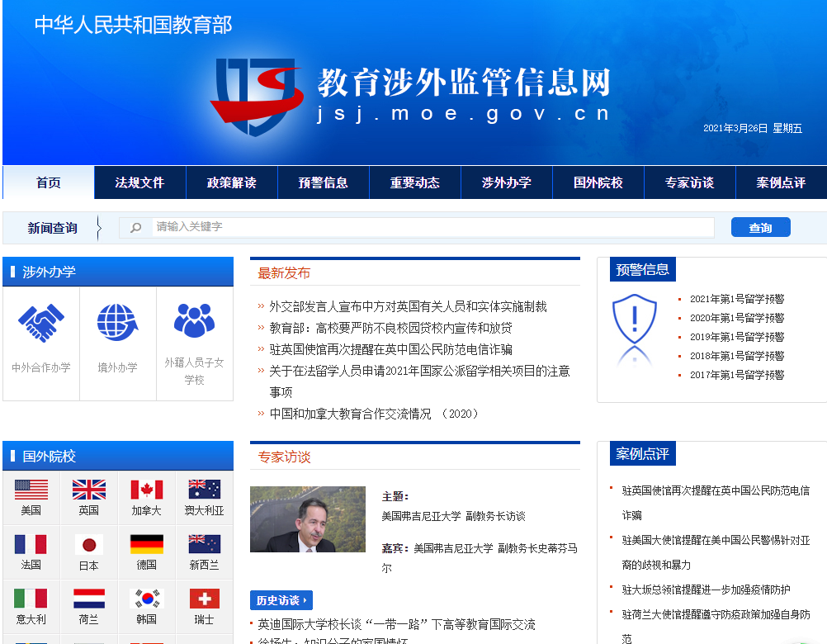Select the 法国 flag icon
This screenshot has width=827, height=644.
31,544
